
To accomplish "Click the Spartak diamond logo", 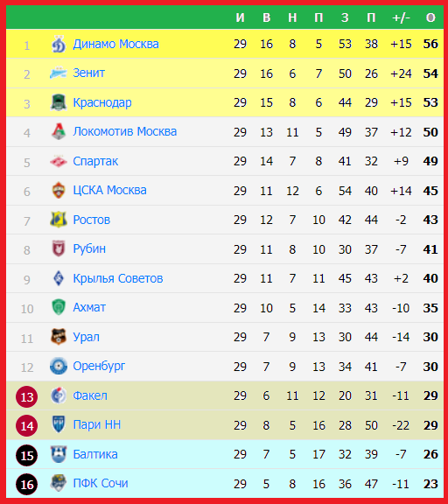I will [59, 161].
